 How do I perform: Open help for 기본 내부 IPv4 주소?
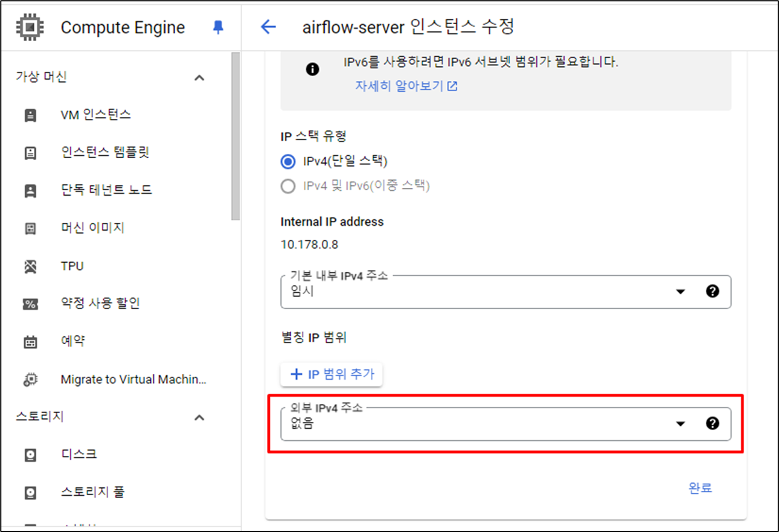(x=713, y=292)
